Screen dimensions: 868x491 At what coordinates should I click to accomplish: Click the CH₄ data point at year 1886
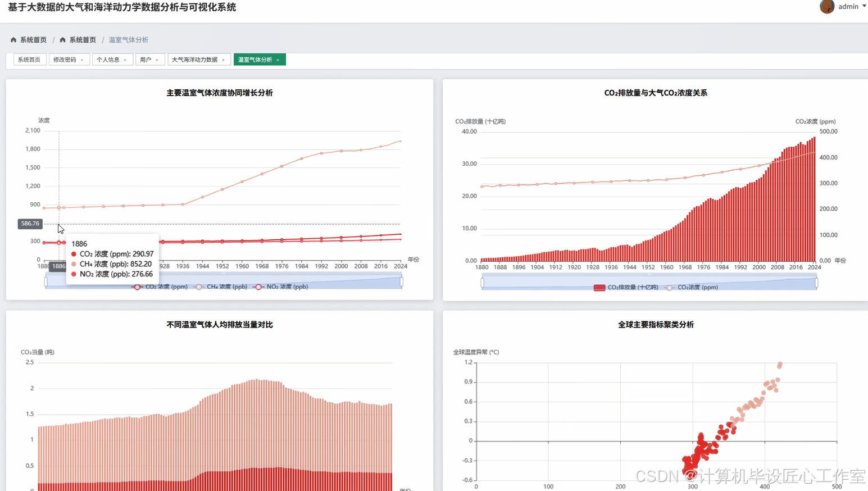coord(59,208)
